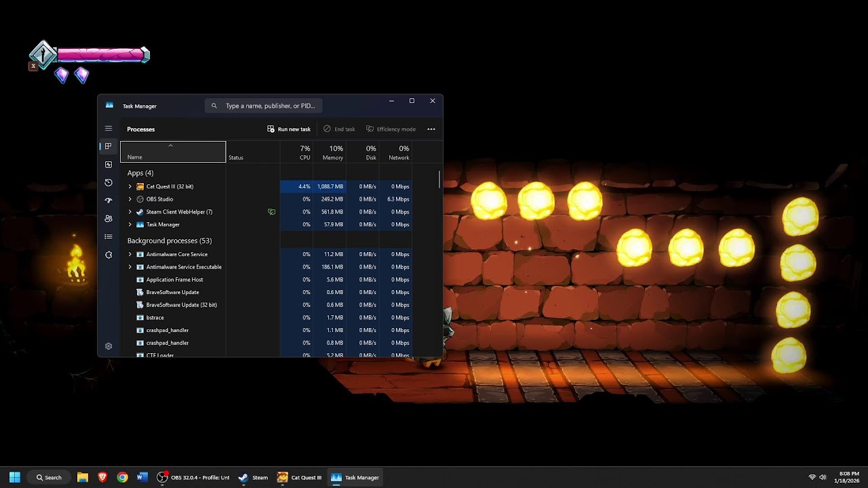Click the Apps (4) group header

click(140, 173)
